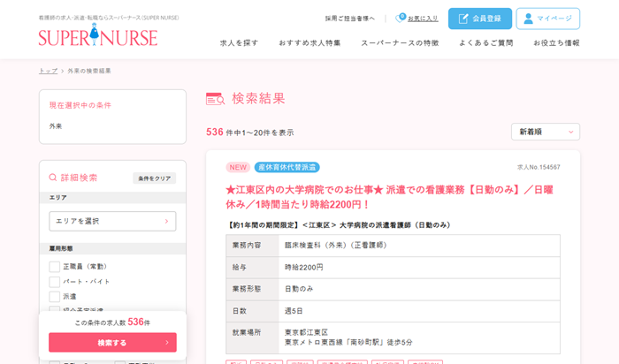Viewport: 619px width, 364px height.
Task: Open the エリアを選択 selector
Action: (x=112, y=221)
